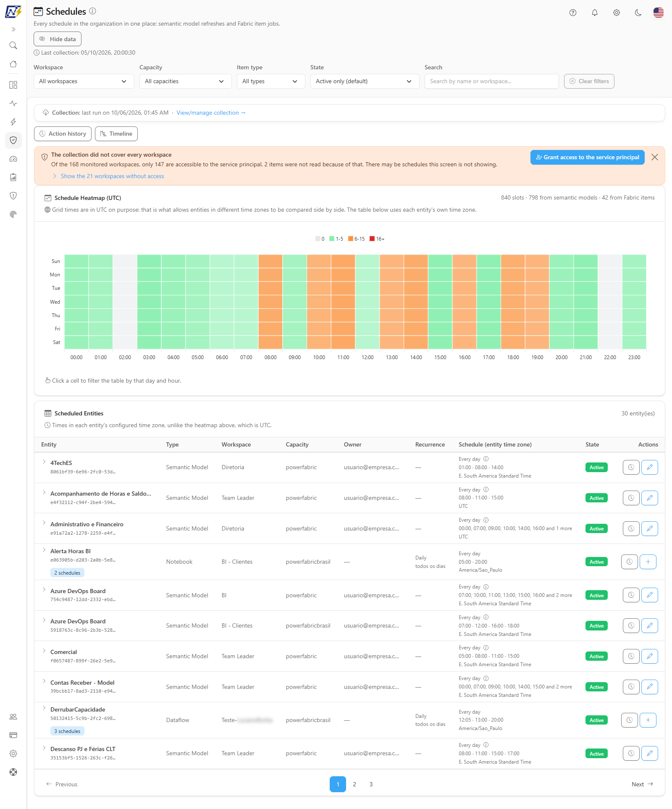
Task: Switch to dark mode moon icon
Action: click(638, 13)
